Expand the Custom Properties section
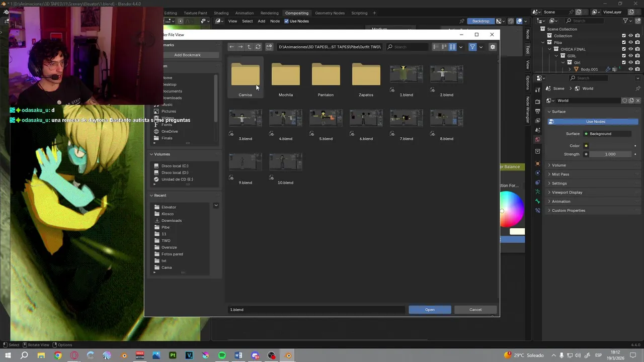The height and width of the screenshot is (362, 644). [x=568, y=211]
